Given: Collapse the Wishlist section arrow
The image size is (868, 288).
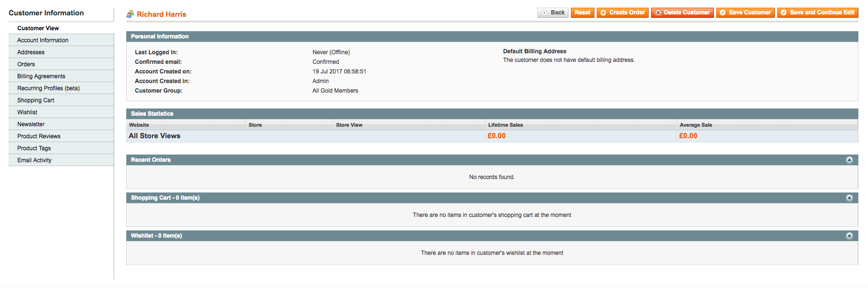Looking at the screenshot, I should pos(849,236).
